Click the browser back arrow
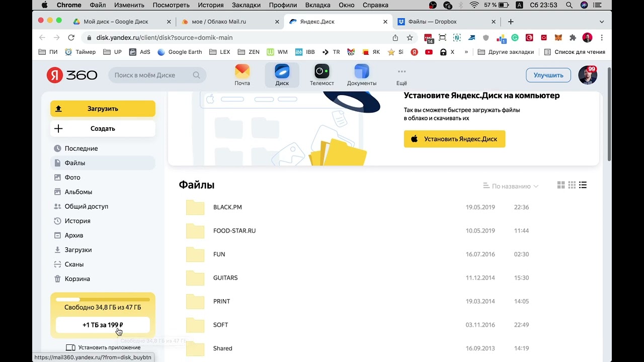Screen dimensions: 644x362 (42, 38)
